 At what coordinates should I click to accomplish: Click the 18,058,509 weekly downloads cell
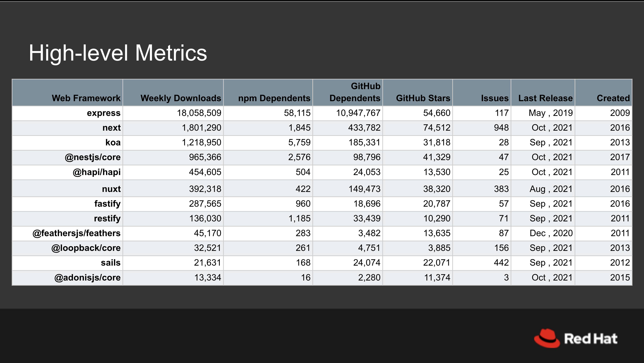pyautogui.click(x=199, y=113)
